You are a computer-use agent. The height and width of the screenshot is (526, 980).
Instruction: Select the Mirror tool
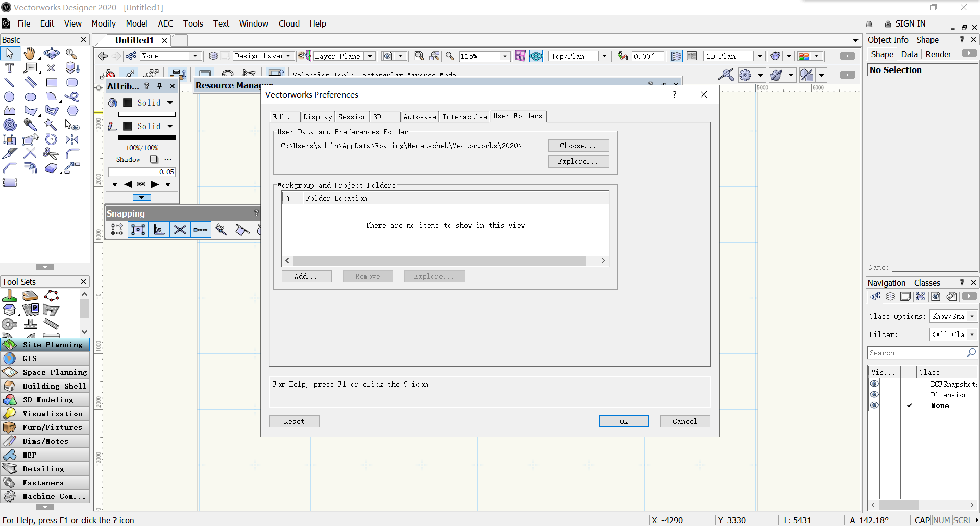pos(72,139)
